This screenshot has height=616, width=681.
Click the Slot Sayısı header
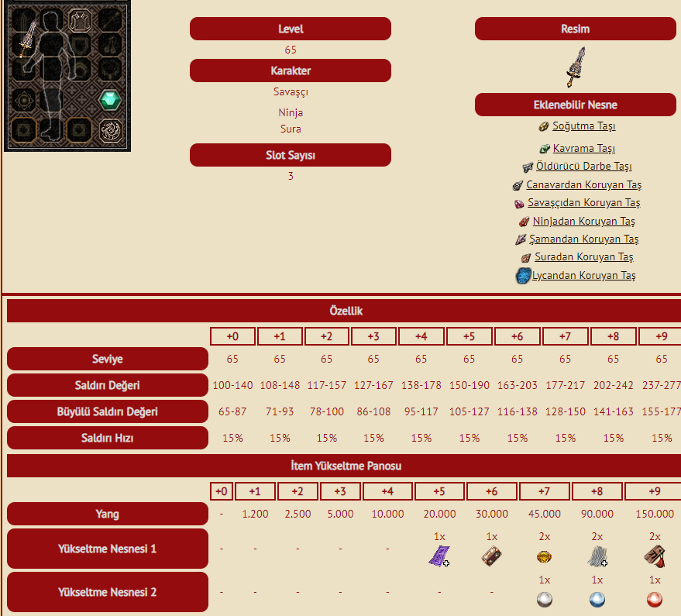pyautogui.click(x=291, y=155)
